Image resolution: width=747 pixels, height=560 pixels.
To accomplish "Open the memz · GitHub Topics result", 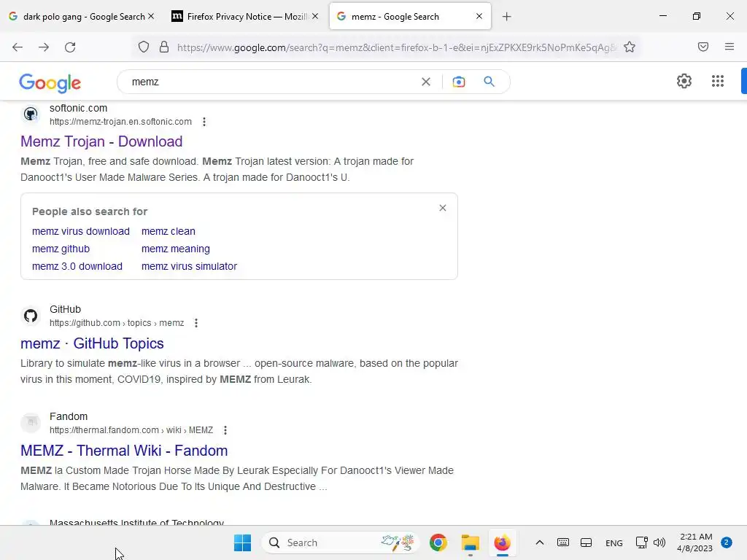I will click(92, 344).
